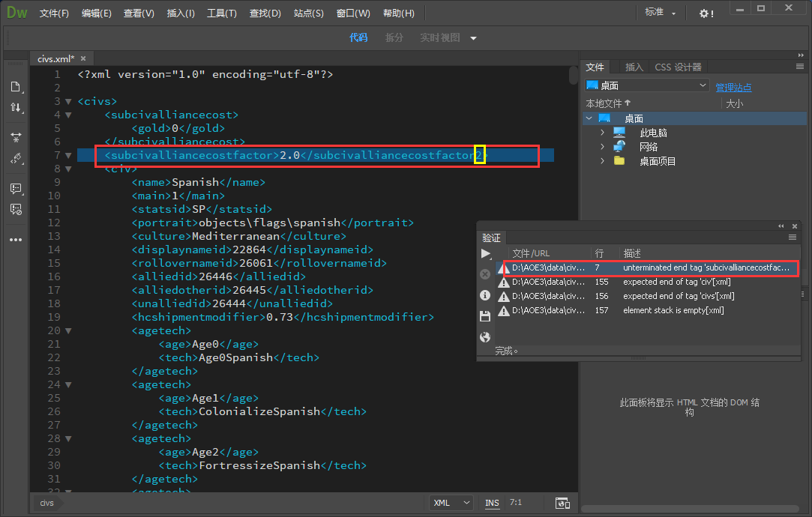The image size is (812, 517).
Task: Select error row for line 155
Action: (648, 282)
